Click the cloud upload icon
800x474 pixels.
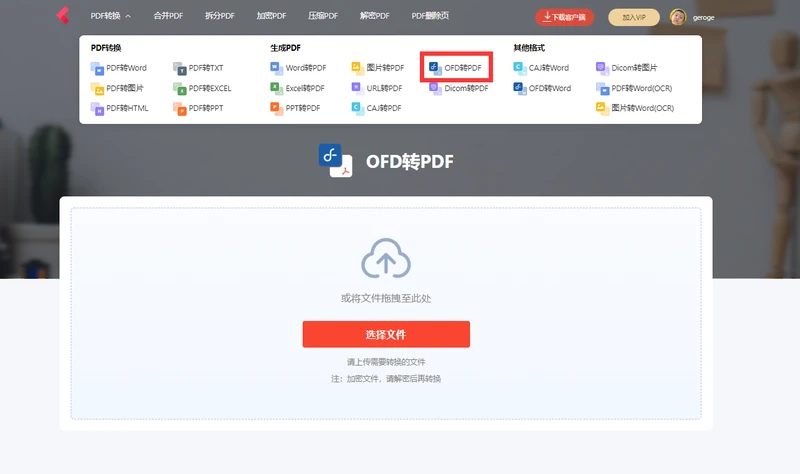[386, 258]
